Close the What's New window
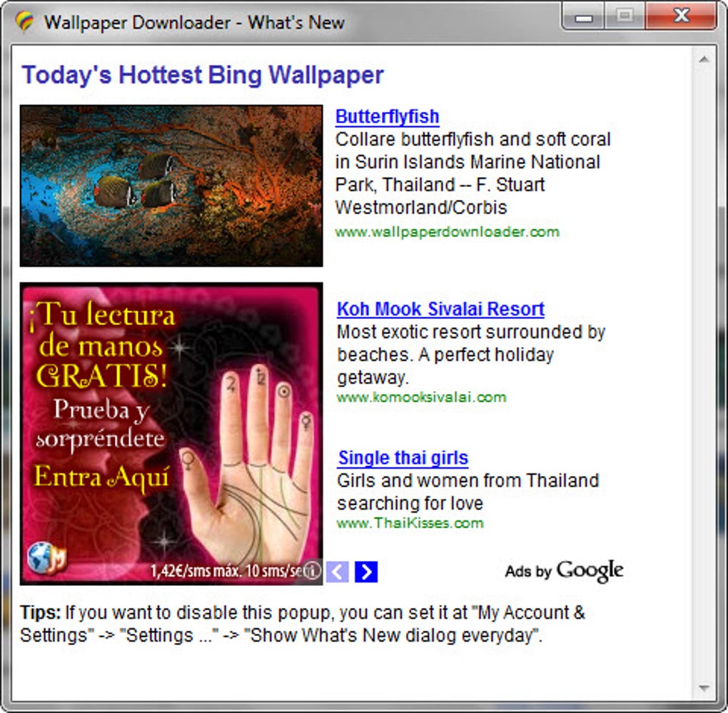Viewport: 728px width, 713px height. pyautogui.click(x=682, y=16)
